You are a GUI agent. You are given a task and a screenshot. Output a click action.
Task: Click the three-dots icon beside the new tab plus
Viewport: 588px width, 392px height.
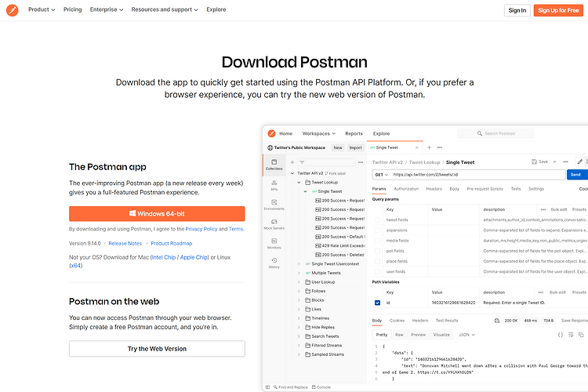coord(440,147)
